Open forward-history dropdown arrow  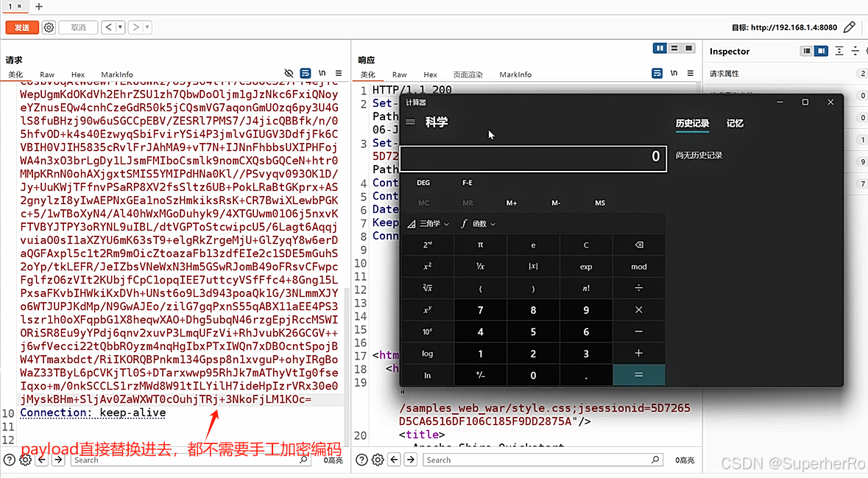click(147, 27)
